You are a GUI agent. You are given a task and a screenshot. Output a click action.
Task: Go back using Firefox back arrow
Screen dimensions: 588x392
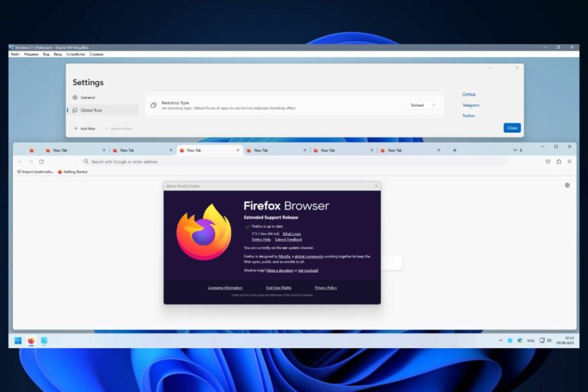[x=20, y=161]
